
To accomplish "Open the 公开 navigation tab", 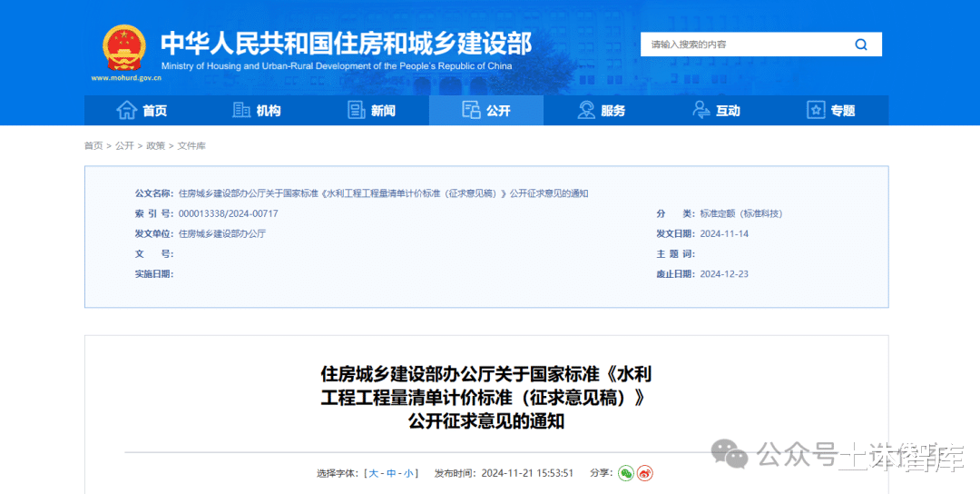I will [486, 111].
